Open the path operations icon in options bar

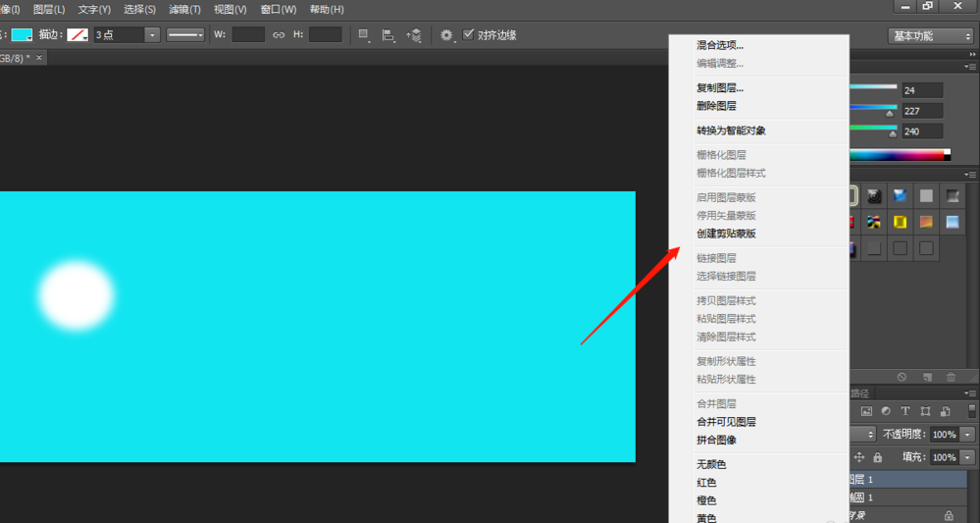(365, 35)
